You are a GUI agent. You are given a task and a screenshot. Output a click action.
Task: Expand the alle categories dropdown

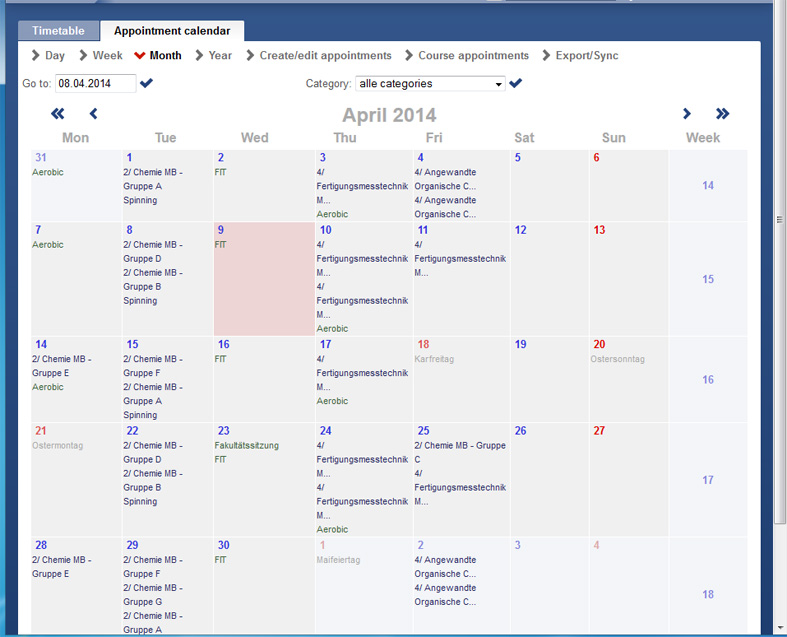pyautogui.click(x=430, y=84)
